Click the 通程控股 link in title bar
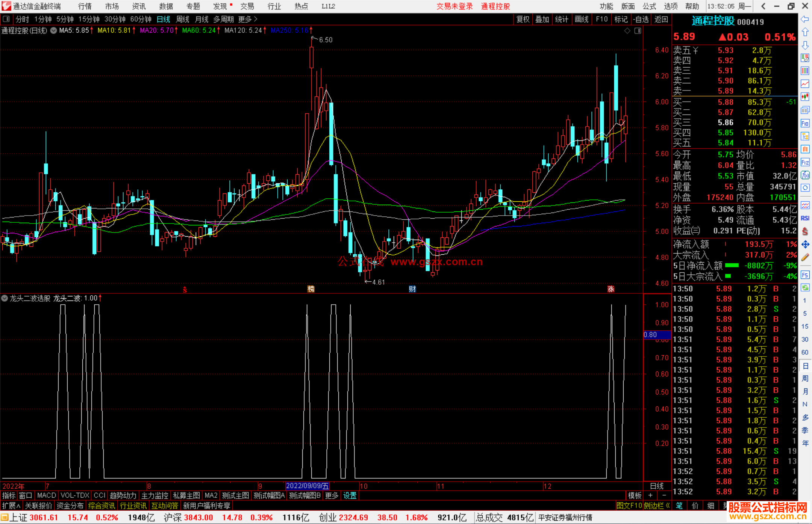This screenshot has width=812, height=524. (495, 6)
